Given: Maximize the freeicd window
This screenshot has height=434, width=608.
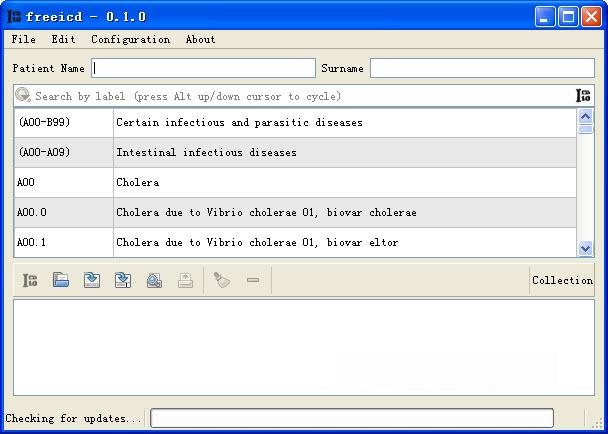Looking at the screenshot, I should (x=568, y=17).
